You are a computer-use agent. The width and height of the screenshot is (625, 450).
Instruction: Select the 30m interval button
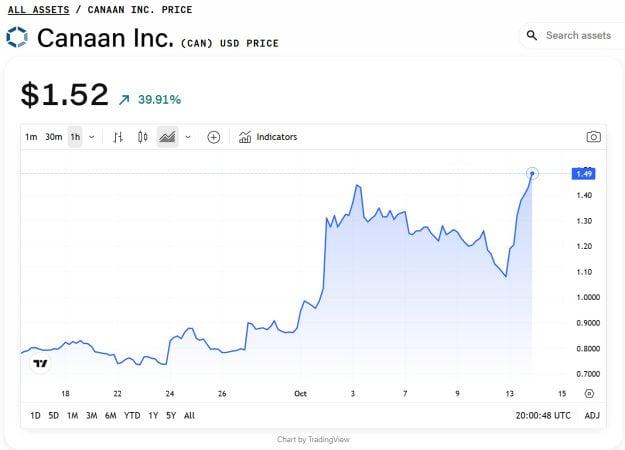point(53,137)
